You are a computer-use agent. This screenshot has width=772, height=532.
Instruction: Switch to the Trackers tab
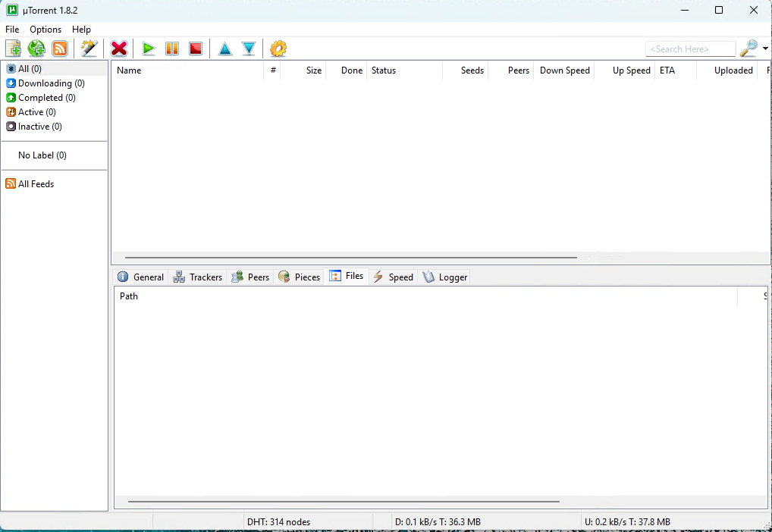point(197,277)
